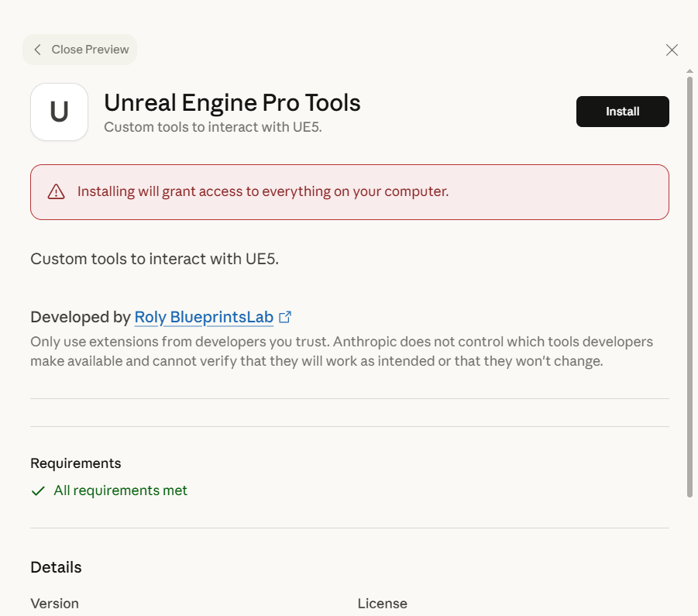Click the scrollbar up arrow
The height and width of the screenshot is (616, 698).
pos(689,71)
